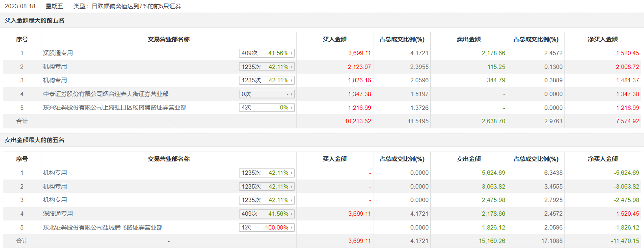The width and height of the screenshot is (644, 250).
Task: Select sell amount 344.79
Action: tap(496, 80)
